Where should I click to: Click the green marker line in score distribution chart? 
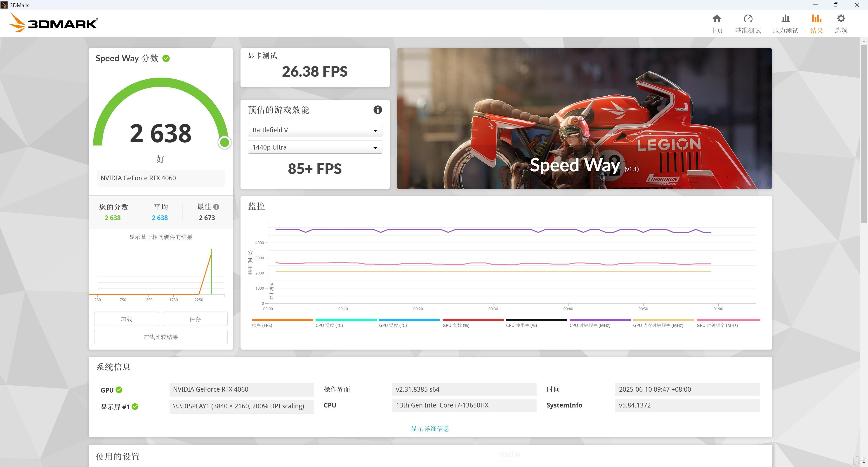click(211, 272)
